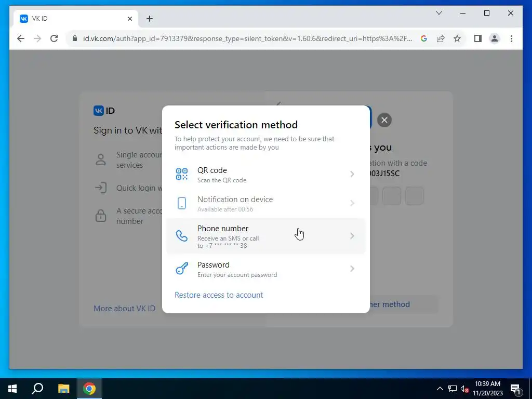
Task: Choose Password verification method
Action: pos(265,269)
